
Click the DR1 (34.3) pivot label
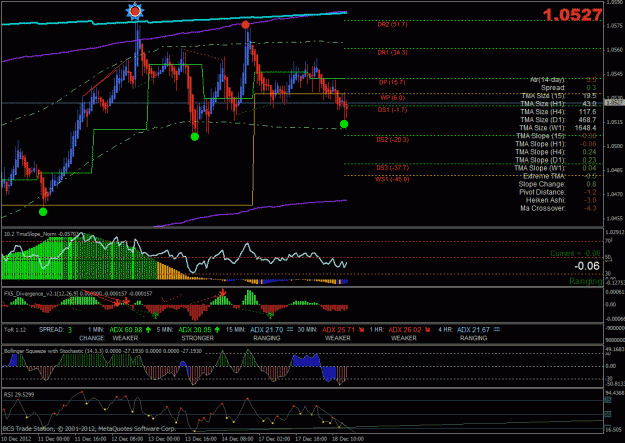(x=392, y=53)
